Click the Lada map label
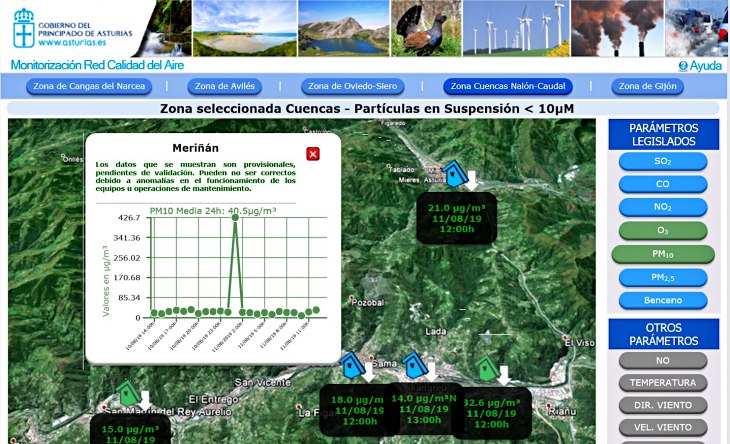This screenshot has width=730, height=444. (436, 331)
